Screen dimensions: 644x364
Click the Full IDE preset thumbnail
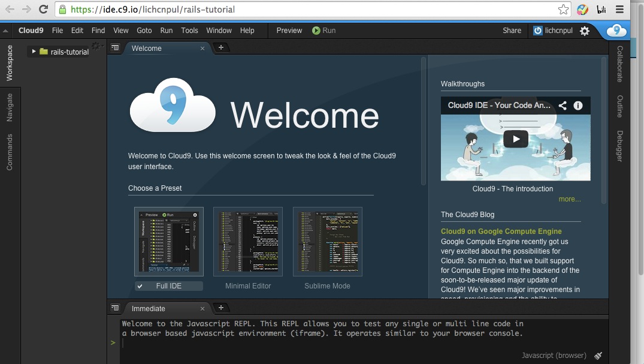(169, 242)
